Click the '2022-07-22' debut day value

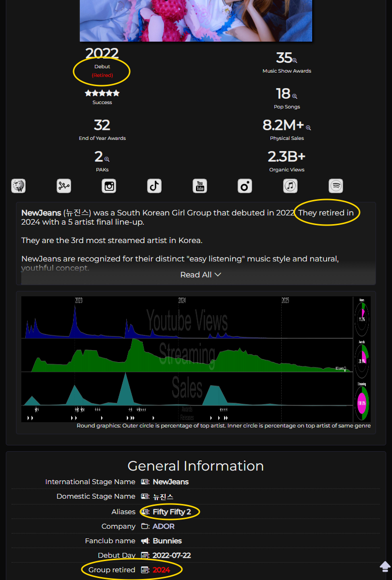[172, 555]
